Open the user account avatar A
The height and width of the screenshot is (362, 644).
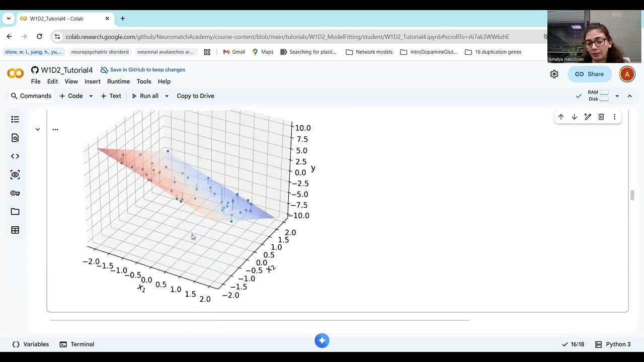[x=627, y=74]
